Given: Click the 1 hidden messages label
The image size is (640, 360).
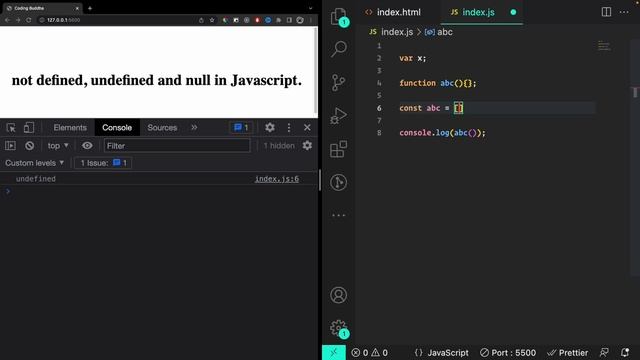Looking at the screenshot, I should [279, 146].
